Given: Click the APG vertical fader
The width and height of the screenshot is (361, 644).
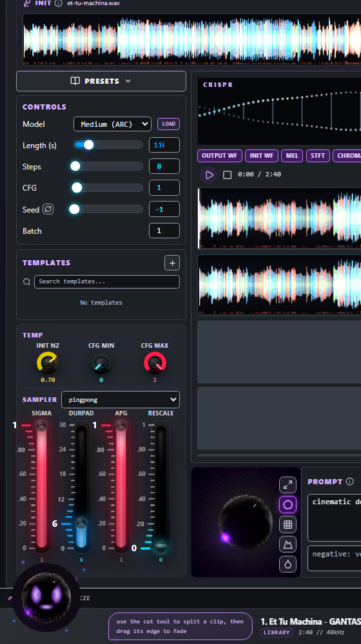Looking at the screenshot, I should point(121,486).
